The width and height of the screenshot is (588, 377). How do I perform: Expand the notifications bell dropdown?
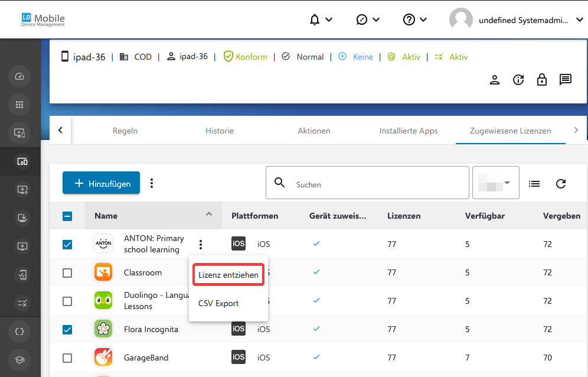pos(321,19)
